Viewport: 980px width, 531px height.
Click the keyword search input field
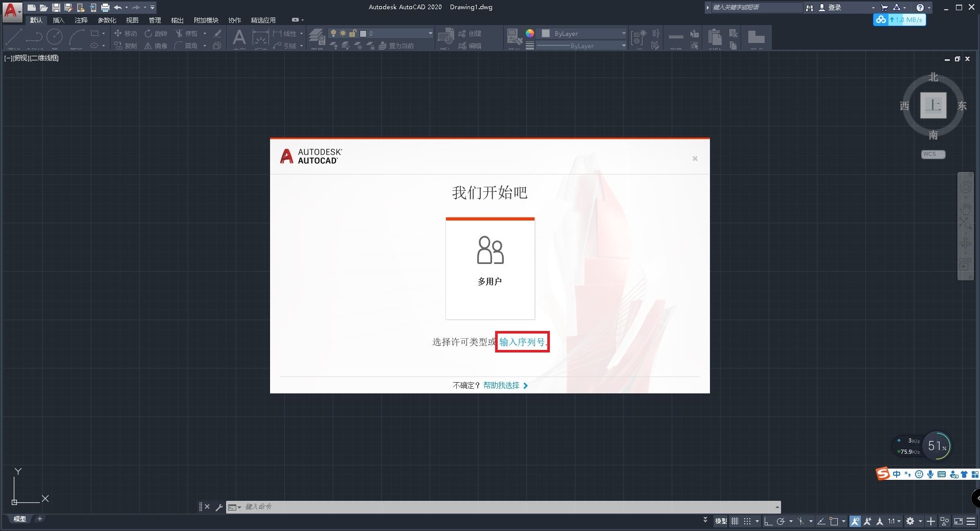[757, 8]
